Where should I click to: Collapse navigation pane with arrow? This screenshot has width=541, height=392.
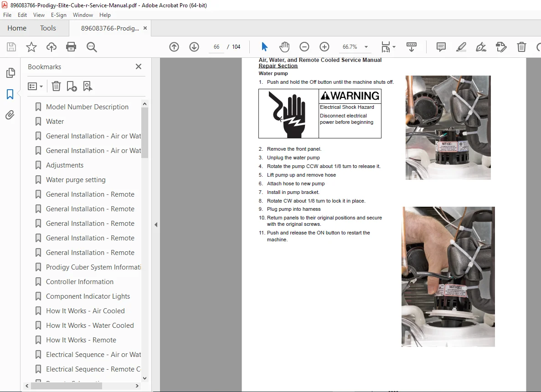[x=156, y=225]
